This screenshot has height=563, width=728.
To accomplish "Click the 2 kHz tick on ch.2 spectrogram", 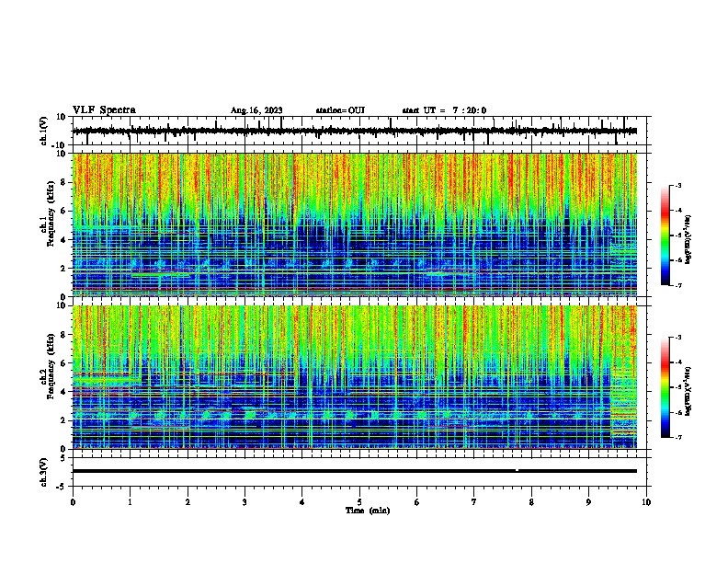I will (x=63, y=420).
